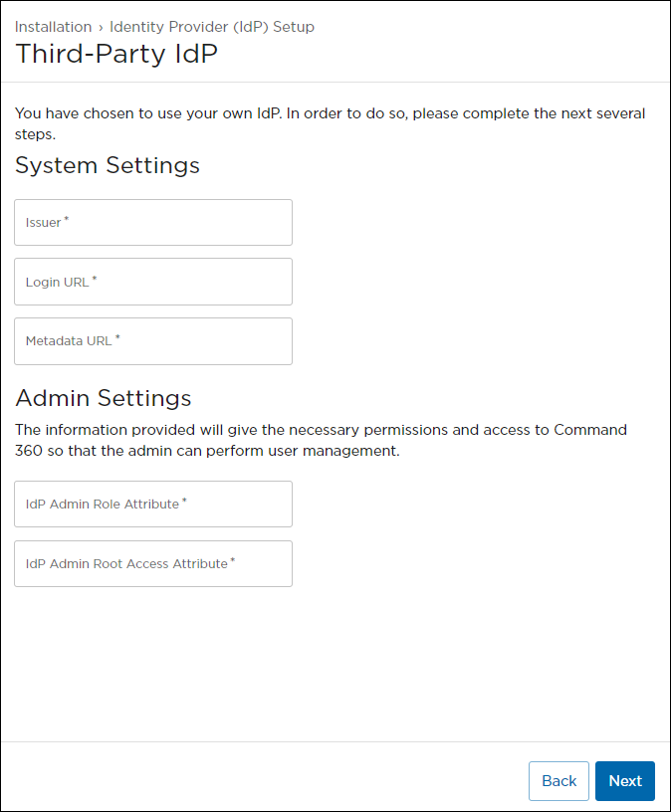
Task: Select the IdP Admin Role Attribute required marker
Action: point(184,500)
